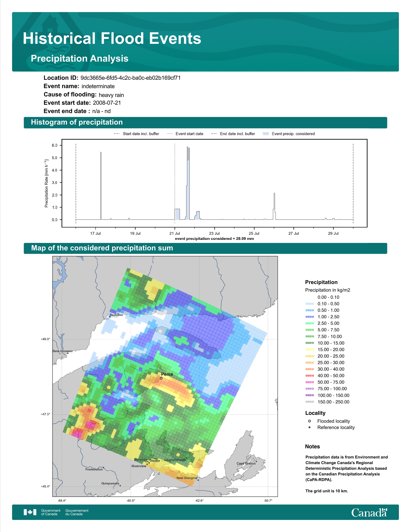Click the "Histogram of precipitation" section heading
The image size is (411, 532).
click(x=77, y=122)
